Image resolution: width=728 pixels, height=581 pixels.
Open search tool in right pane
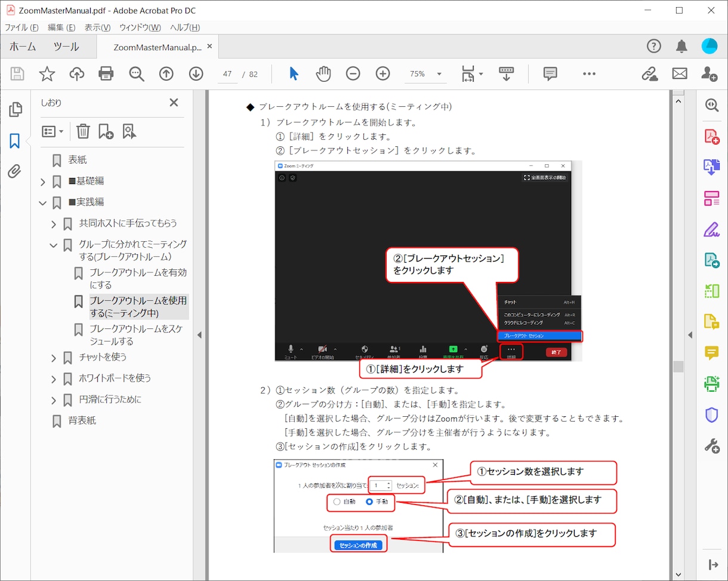click(x=711, y=105)
